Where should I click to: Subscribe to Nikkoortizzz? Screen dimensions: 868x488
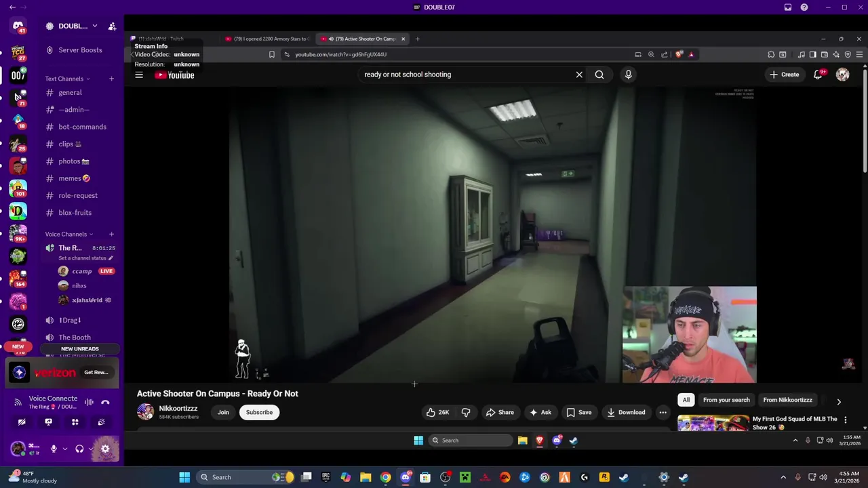[259, 412]
